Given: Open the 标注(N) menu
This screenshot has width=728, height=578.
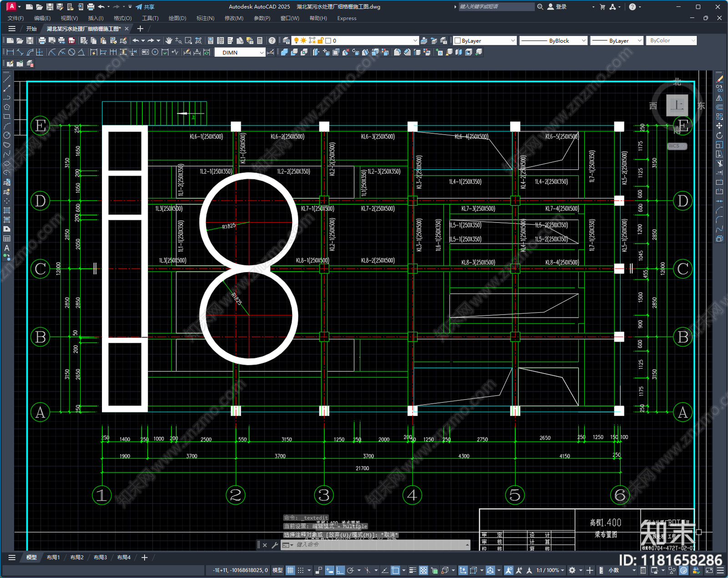Looking at the screenshot, I should point(205,18).
